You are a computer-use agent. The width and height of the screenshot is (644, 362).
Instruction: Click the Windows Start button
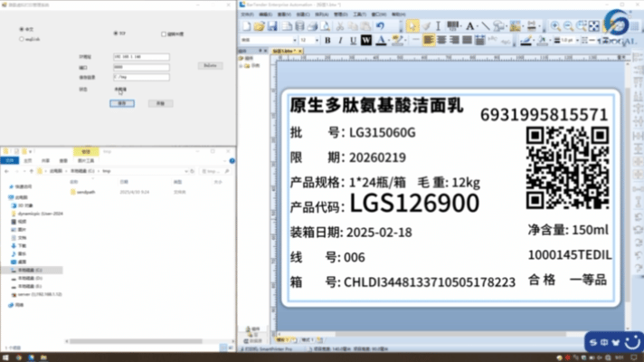click(6, 356)
